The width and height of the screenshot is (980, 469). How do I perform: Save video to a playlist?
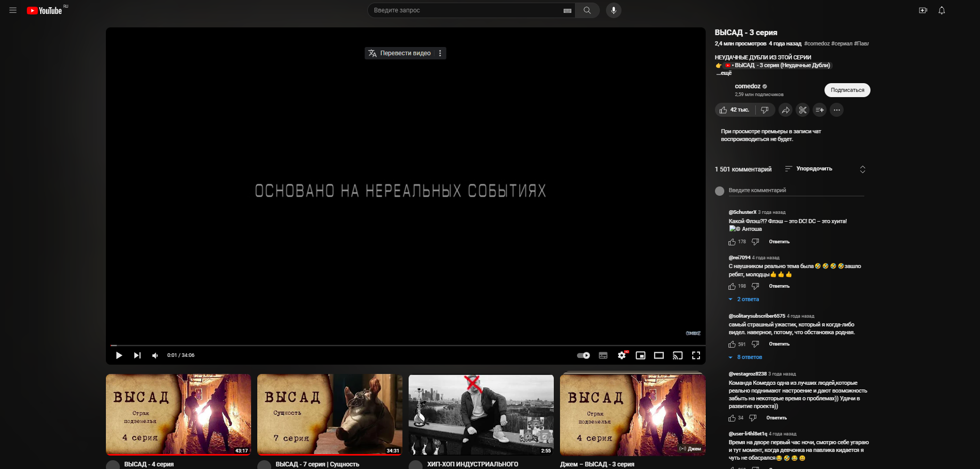[x=819, y=110]
